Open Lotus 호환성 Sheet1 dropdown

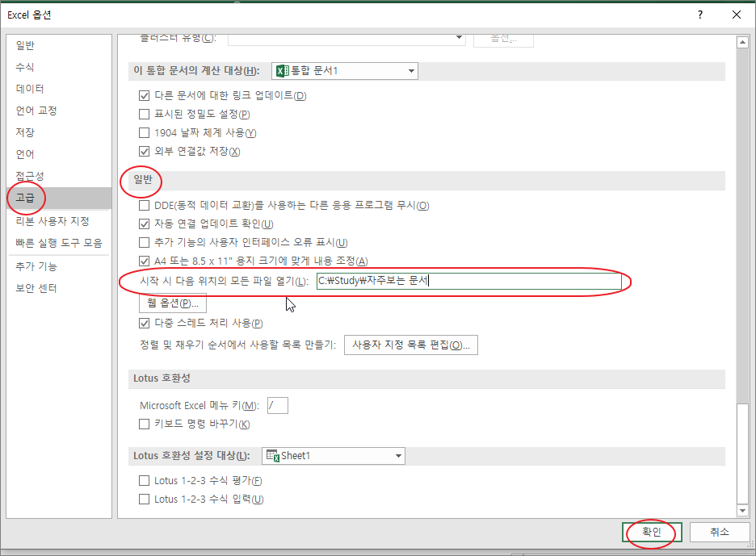pyautogui.click(x=334, y=456)
